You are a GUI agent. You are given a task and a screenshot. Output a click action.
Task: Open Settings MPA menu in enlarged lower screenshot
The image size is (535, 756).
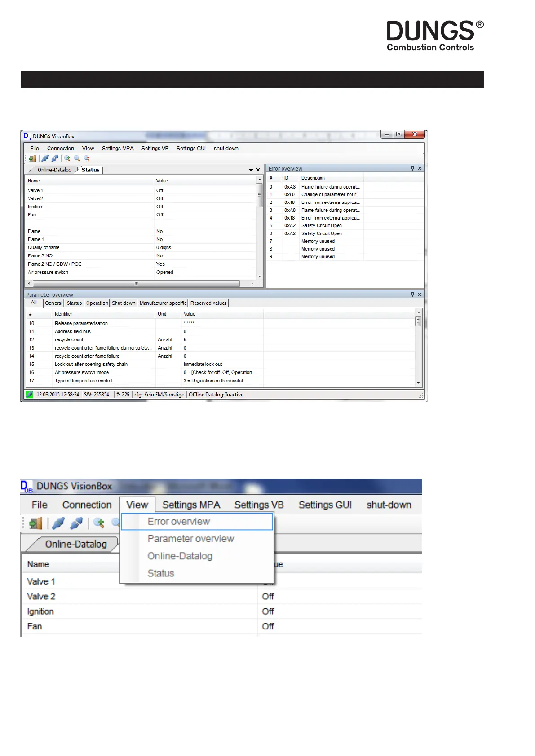(x=191, y=505)
